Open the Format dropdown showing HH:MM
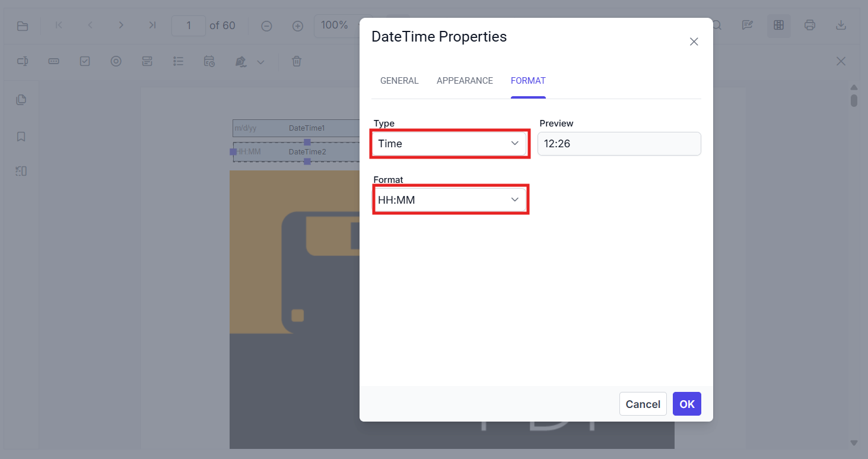The height and width of the screenshot is (459, 868). [449, 200]
